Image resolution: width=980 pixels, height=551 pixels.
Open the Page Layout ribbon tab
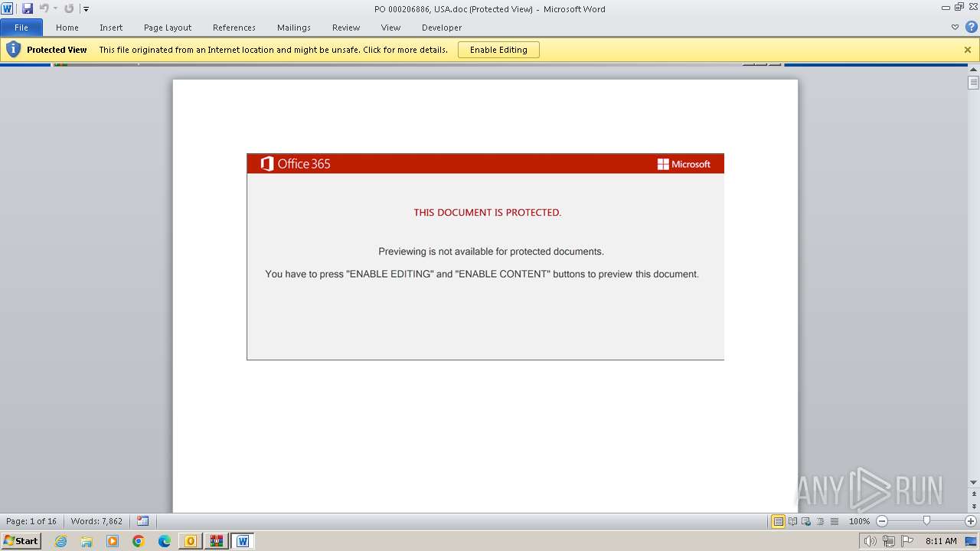[168, 28]
